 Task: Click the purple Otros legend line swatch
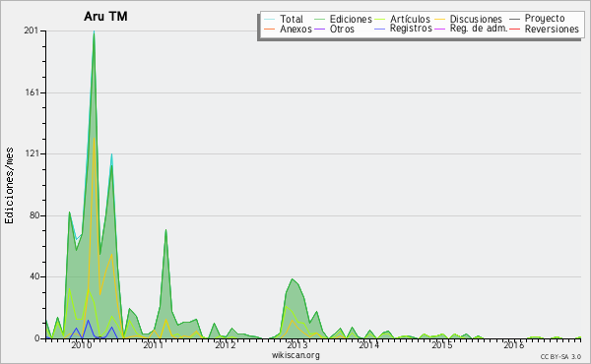pyautogui.click(x=319, y=29)
